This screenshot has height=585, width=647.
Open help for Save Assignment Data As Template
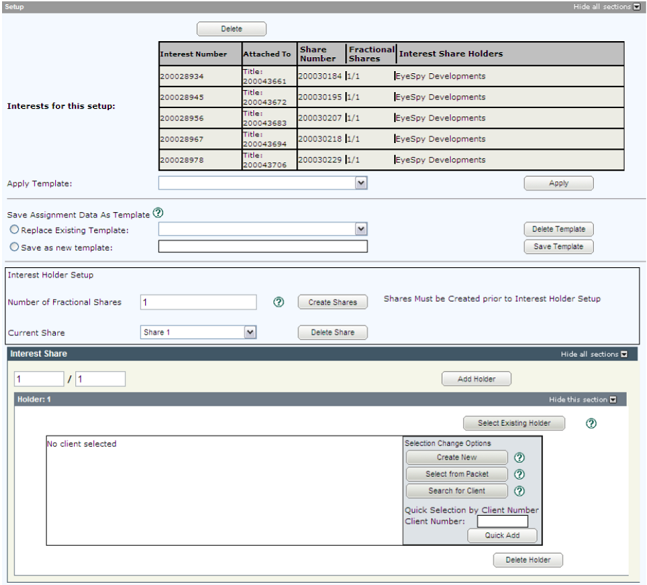[158, 213]
